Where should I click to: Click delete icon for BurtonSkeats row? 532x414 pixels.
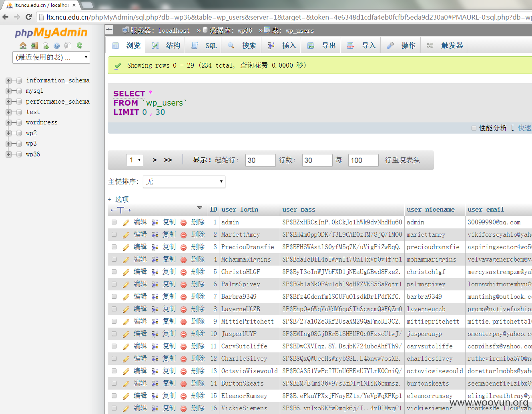point(184,384)
